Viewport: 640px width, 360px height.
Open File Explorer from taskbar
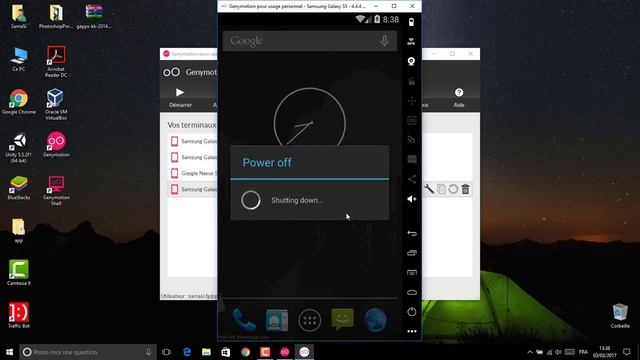pyautogui.click(x=206, y=352)
